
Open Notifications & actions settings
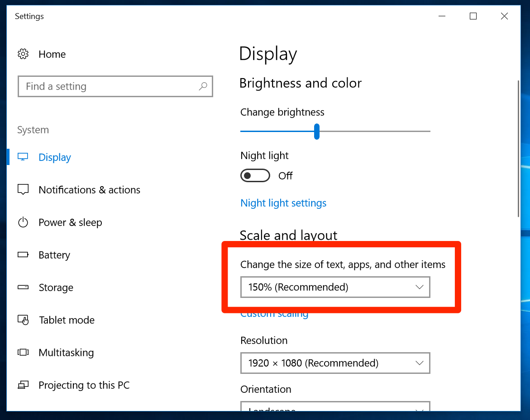click(89, 190)
